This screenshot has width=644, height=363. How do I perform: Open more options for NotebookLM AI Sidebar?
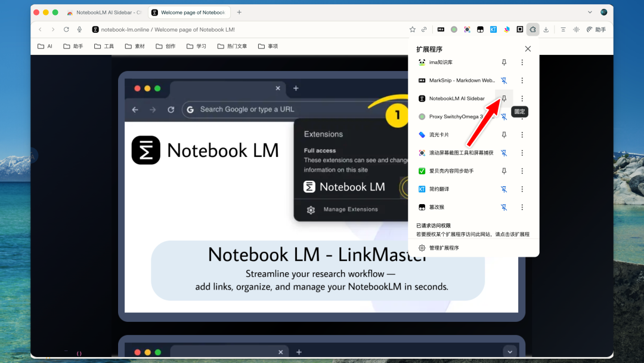(x=522, y=99)
